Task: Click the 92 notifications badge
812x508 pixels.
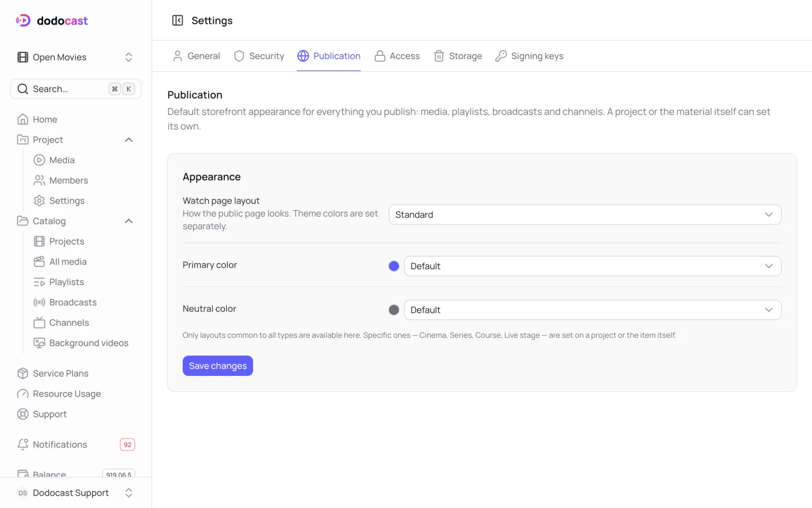Action: [127, 444]
